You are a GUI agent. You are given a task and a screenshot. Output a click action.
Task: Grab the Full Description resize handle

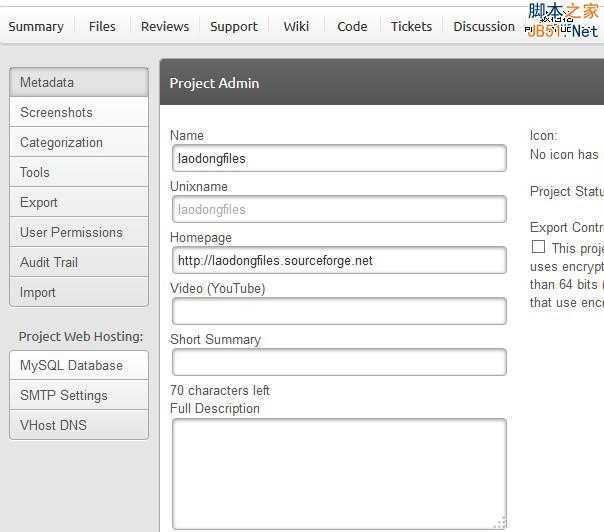pyautogui.click(x=500, y=522)
